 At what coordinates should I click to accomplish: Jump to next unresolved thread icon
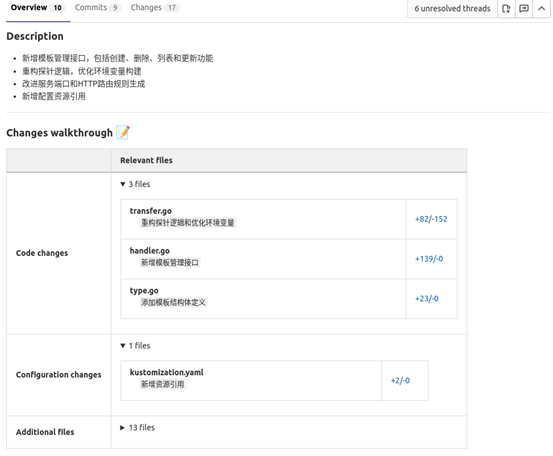pyautogui.click(x=506, y=8)
